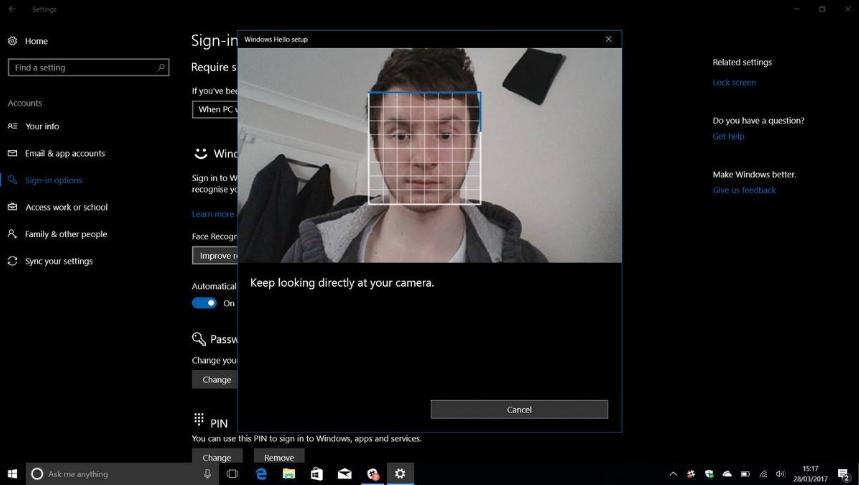Close the Windows Hello setup dialog
Screen dimensions: 859x485
(608, 39)
